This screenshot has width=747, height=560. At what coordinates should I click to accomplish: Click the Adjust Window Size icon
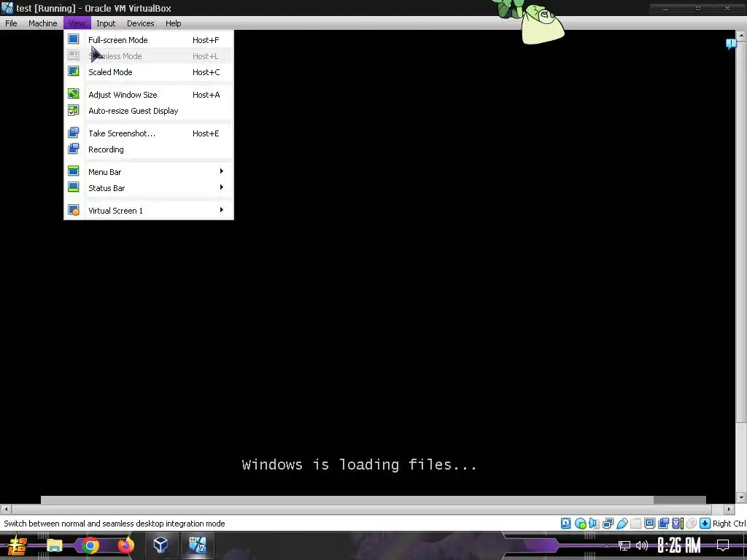(x=74, y=94)
